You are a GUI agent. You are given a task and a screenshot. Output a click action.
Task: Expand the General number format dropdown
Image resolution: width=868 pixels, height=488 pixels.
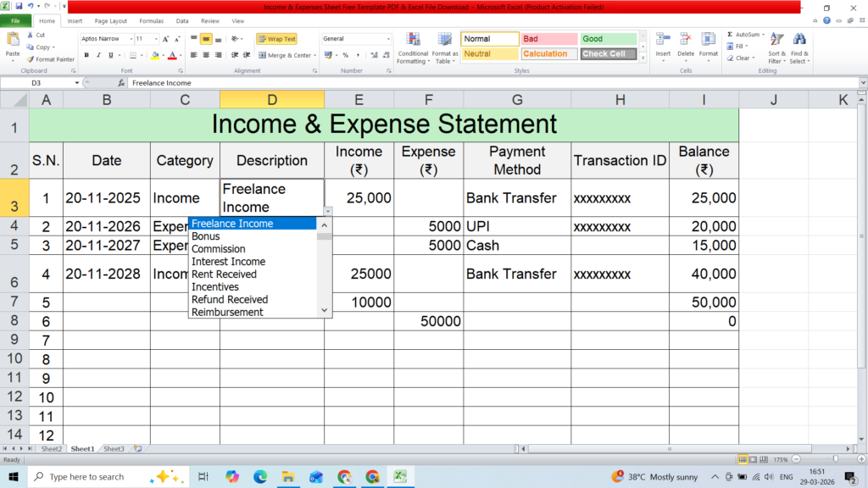click(388, 39)
